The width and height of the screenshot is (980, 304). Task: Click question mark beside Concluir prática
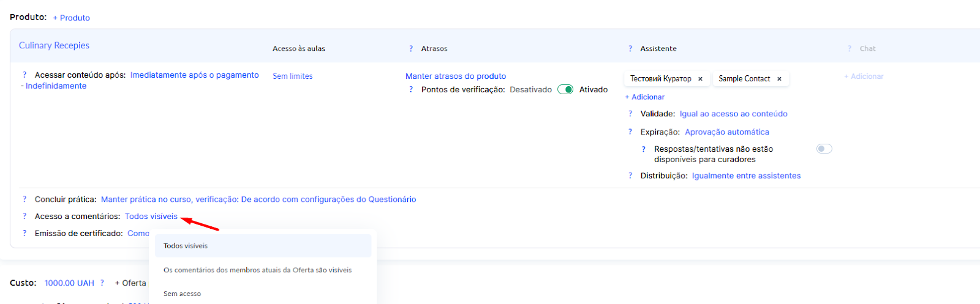coord(24,199)
